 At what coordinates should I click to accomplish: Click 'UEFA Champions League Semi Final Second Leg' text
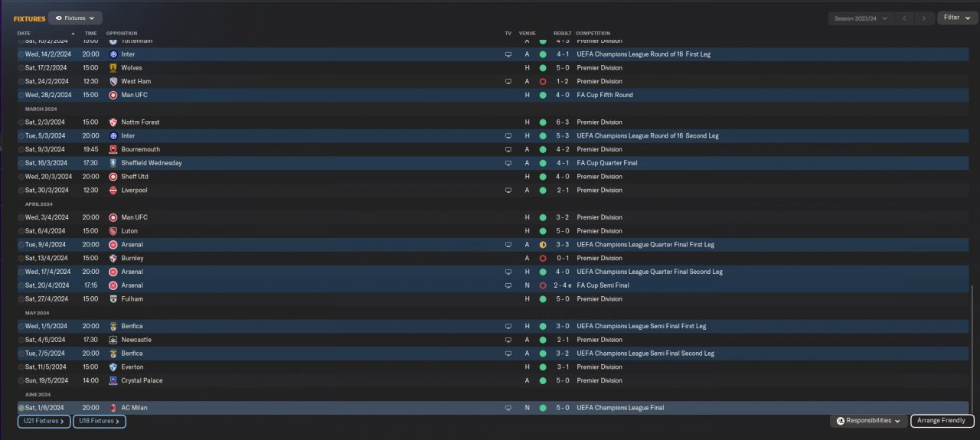[x=645, y=354]
